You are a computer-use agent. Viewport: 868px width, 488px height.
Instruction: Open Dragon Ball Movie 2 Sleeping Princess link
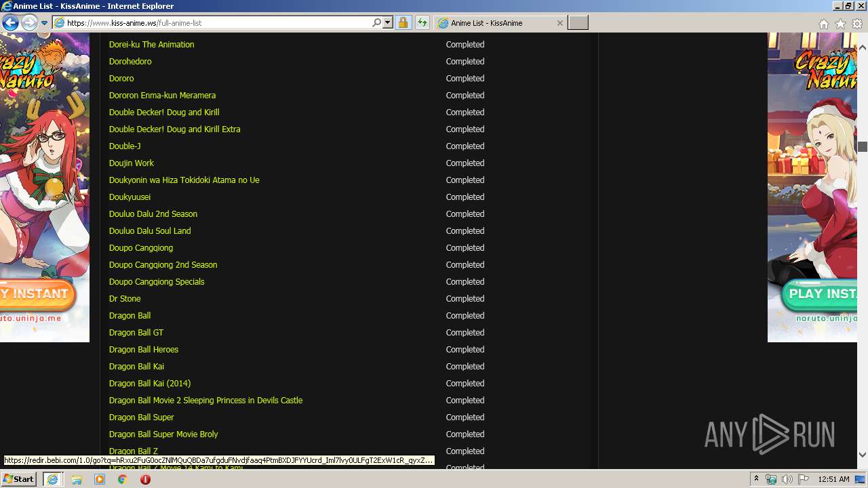[x=205, y=401]
